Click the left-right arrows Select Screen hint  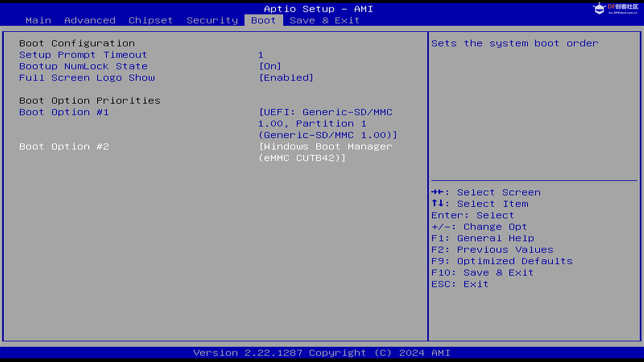[486, 192]
